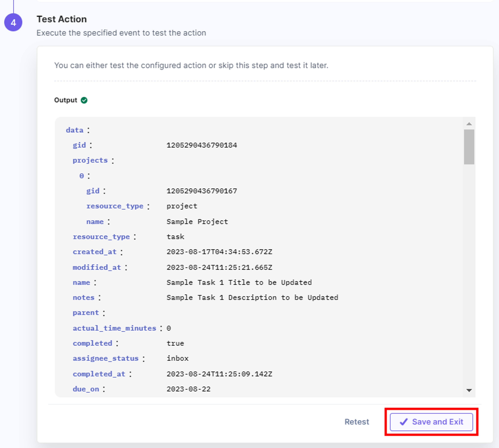499x448 pixels.
Task: Click the 'data' root key
Action: pyautogui.click(x=75, y=130)
